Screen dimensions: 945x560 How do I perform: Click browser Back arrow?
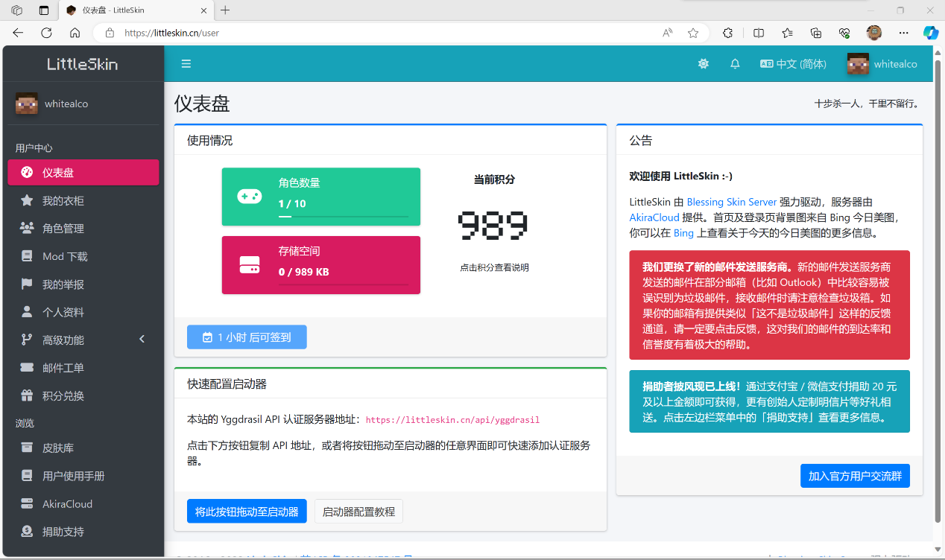click(x=18, y=33)
